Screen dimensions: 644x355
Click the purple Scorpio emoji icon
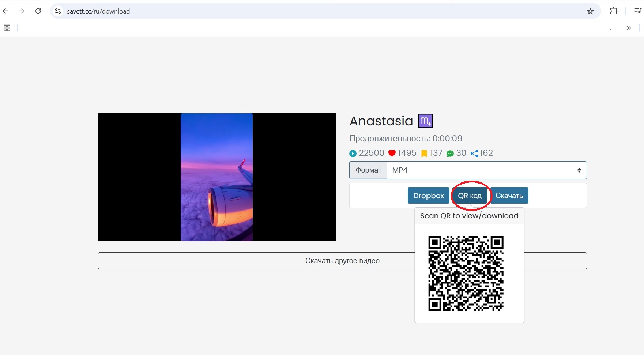(425, 121)
